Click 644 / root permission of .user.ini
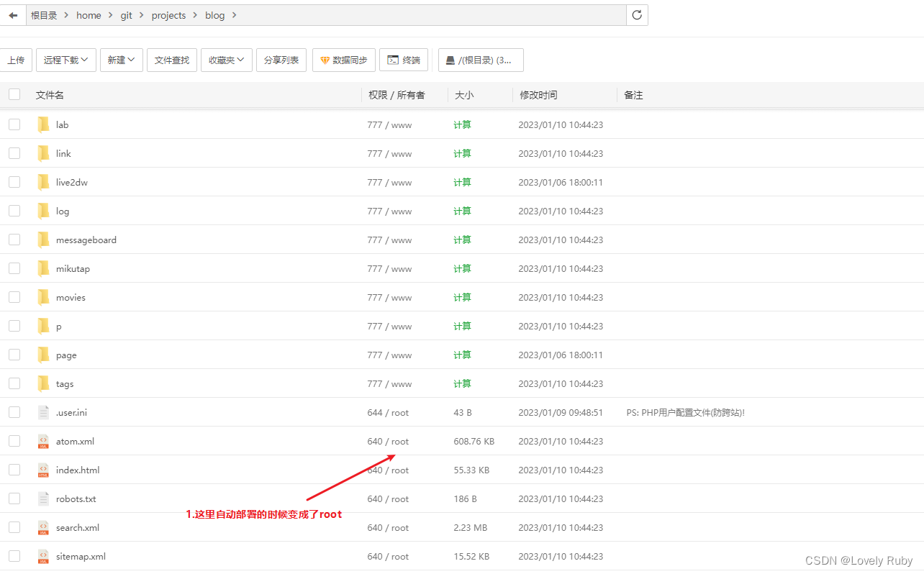924x574 pixels. point(388,412)
